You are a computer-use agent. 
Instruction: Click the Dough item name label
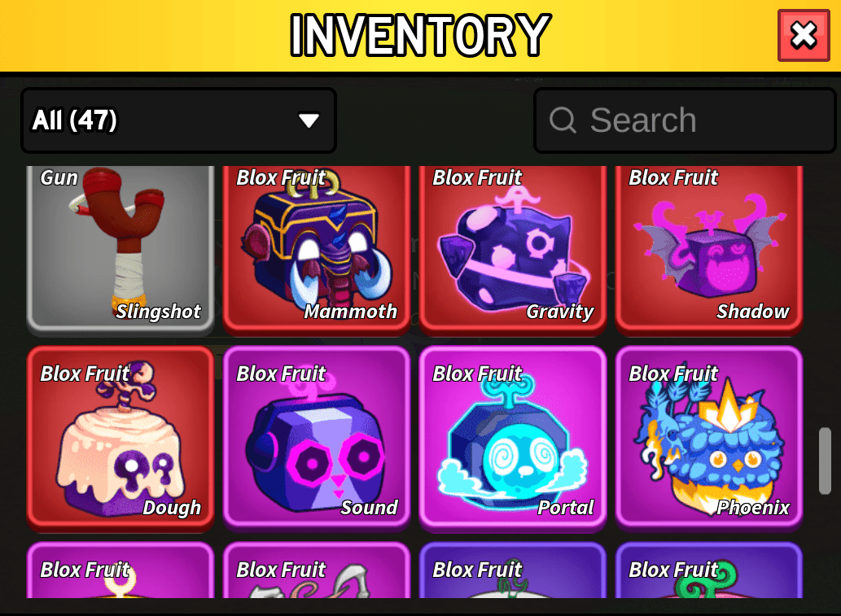coord(172,508)
